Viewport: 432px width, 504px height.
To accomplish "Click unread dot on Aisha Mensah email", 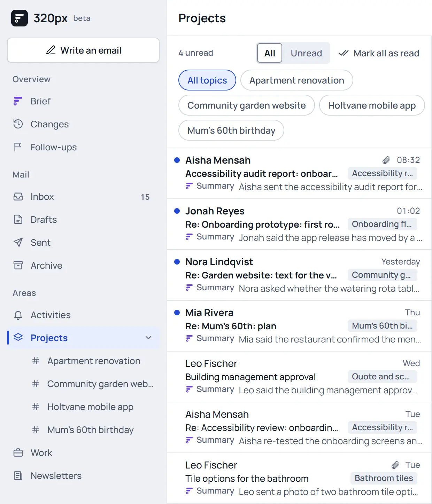I will click(177, 160).
